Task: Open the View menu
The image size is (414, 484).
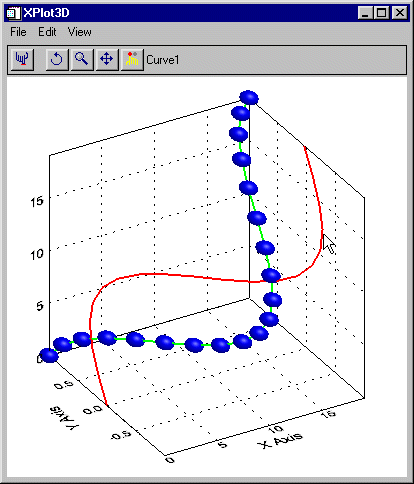Action: 80,32
